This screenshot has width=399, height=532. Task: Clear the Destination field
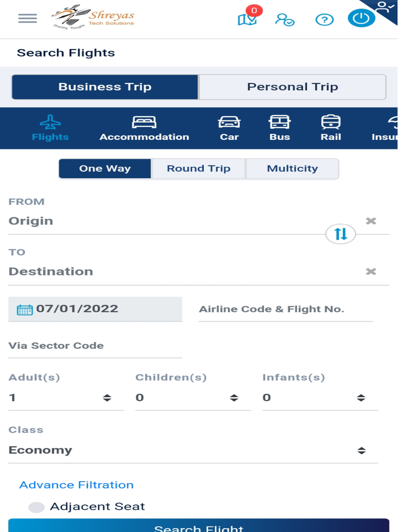point(371,272)
